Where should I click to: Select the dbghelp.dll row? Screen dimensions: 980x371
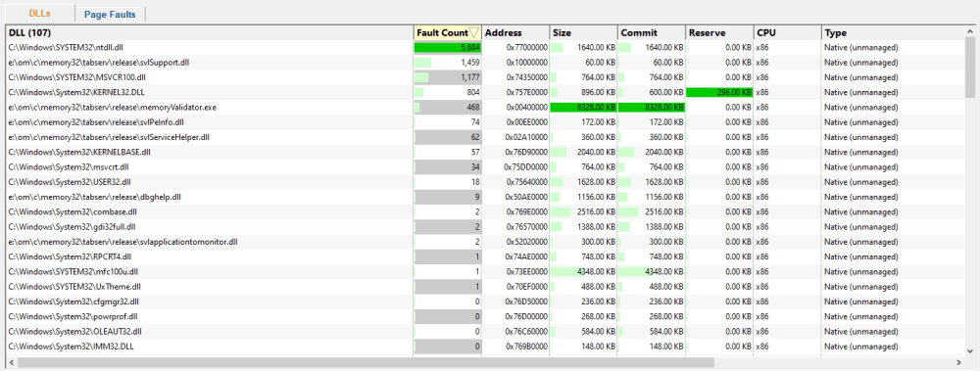click(486, 198)
